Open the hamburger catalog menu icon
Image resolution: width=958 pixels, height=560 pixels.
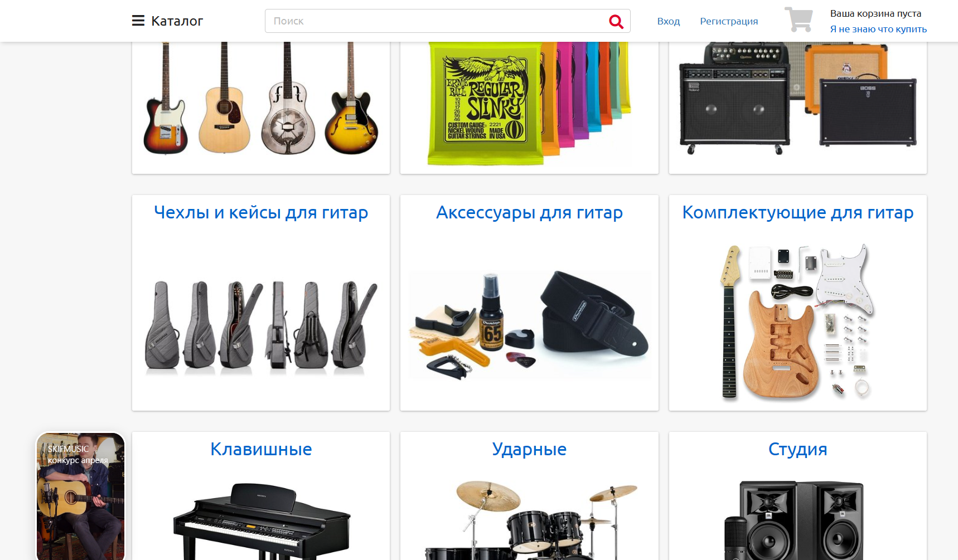coord(138,21)
